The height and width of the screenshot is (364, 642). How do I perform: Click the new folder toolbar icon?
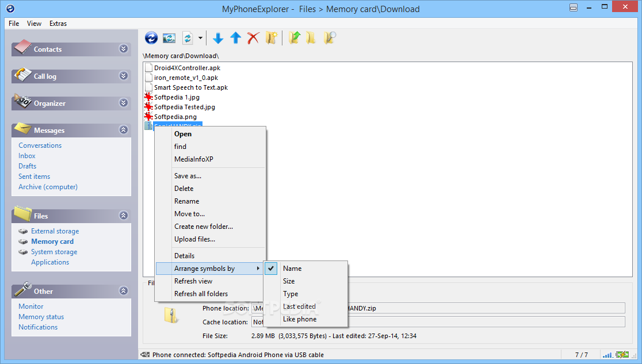coord(272,38)
